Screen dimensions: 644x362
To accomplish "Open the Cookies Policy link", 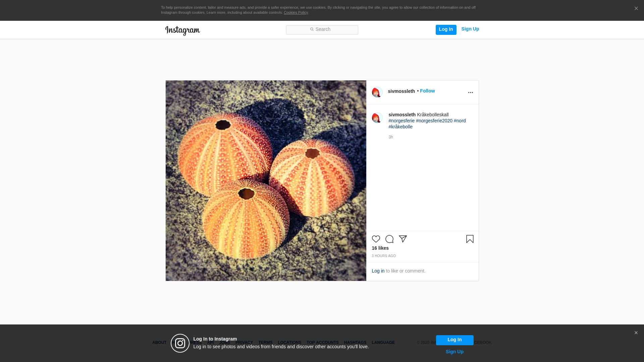I will (x=296, y=13).
